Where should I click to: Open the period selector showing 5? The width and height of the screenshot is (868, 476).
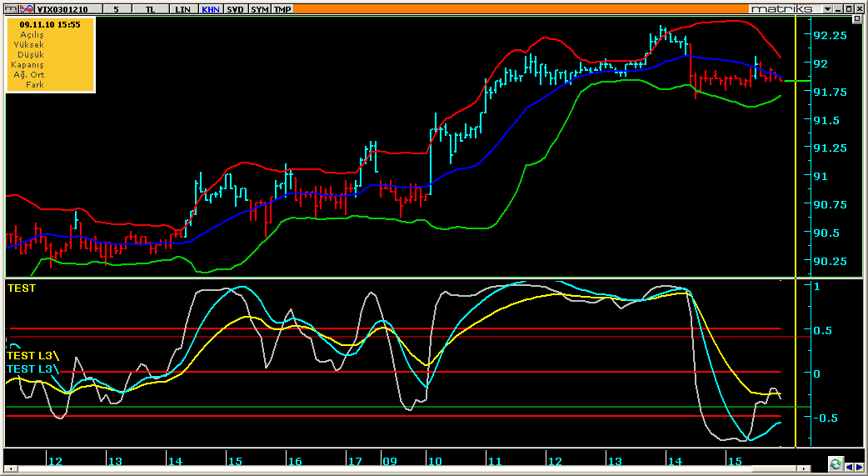116,8
